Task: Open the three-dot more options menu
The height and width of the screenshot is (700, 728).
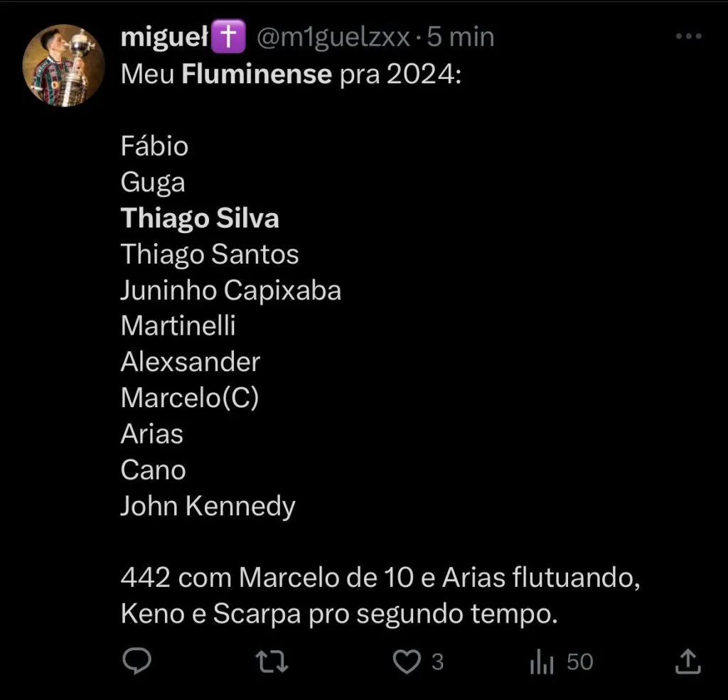Action: click(688, 38)
